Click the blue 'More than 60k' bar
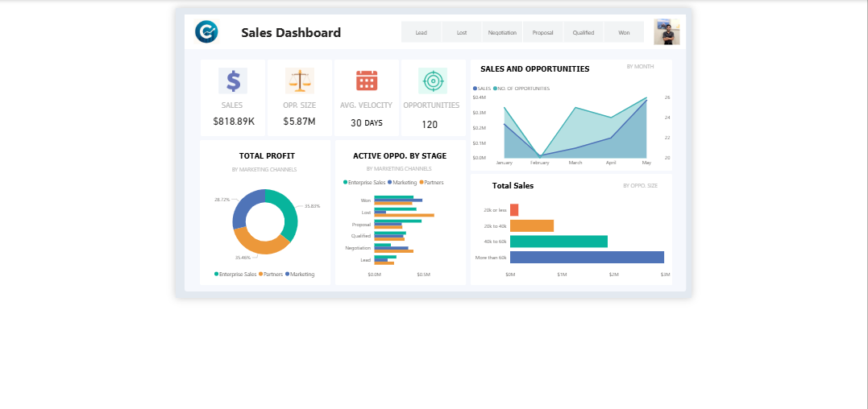This screenshot has width=868, height=409. click(587, 258)
